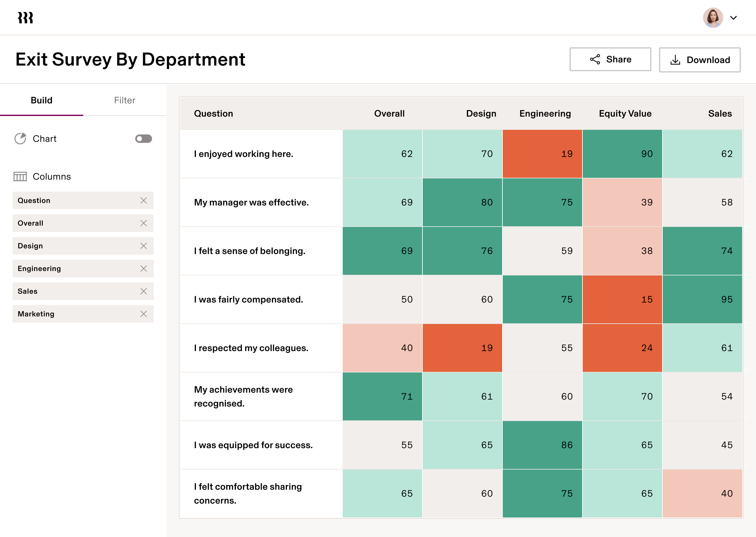This screenshot has height=537, width=756.
Task: Select the Build tab
Action: (x=41, y=100)
